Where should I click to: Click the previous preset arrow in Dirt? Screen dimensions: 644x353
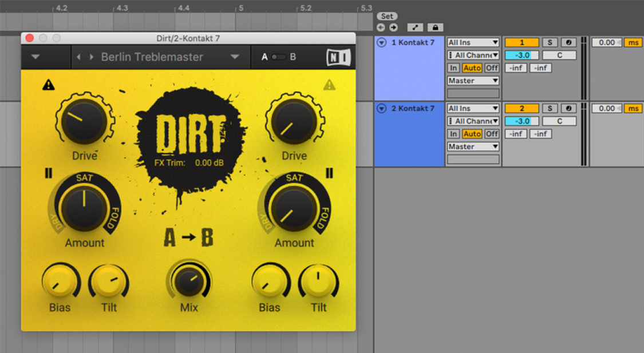(x=80, y=57)
